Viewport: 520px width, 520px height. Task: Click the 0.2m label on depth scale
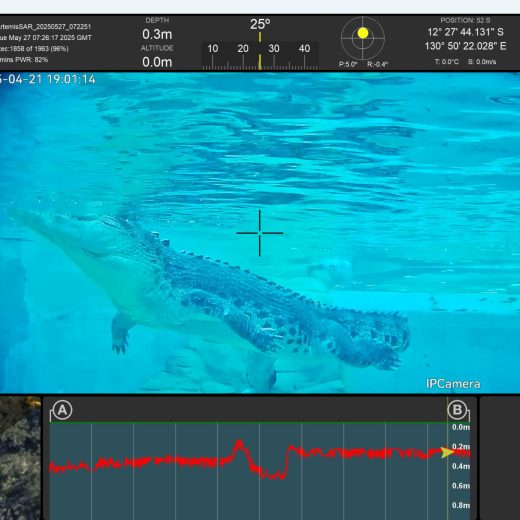pyautogui.click(x=461, y=447)
